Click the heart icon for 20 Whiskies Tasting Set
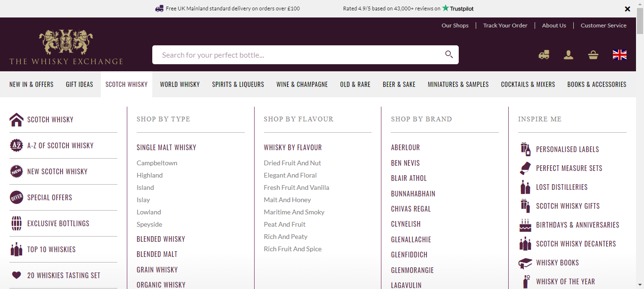This screenshot has height=289, width=644. 17,275
